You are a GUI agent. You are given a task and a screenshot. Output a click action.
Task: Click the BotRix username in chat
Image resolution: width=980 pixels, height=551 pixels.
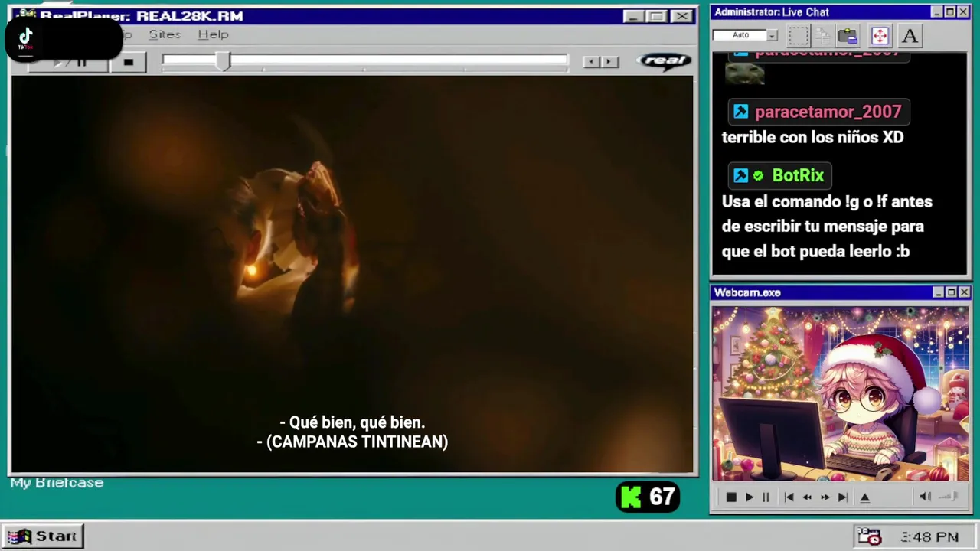798,175
